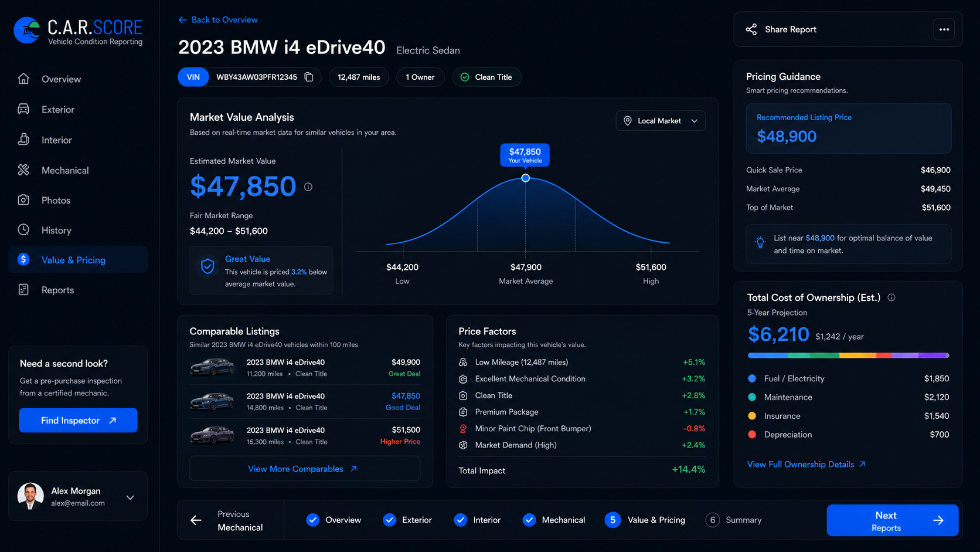The image size is (980, 552).
Task: Copy the VIN with the copy icon
Action: coord(309,77)
